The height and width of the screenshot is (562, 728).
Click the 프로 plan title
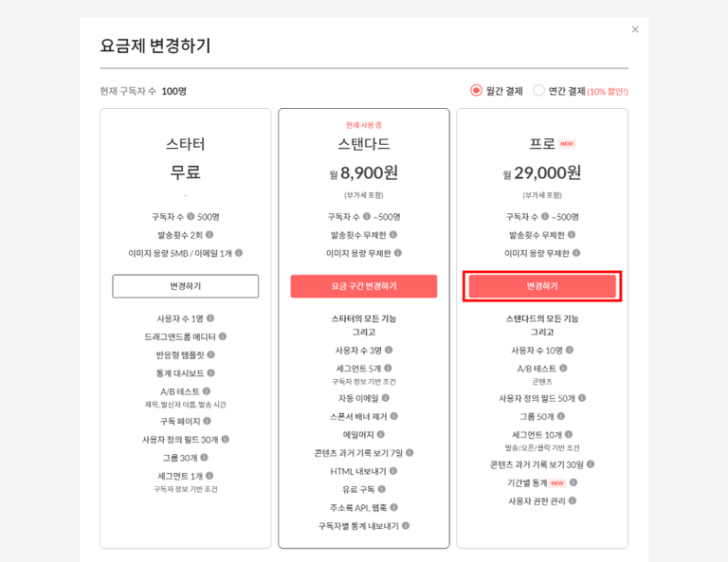pyautogui.click(x=542, y=144)
